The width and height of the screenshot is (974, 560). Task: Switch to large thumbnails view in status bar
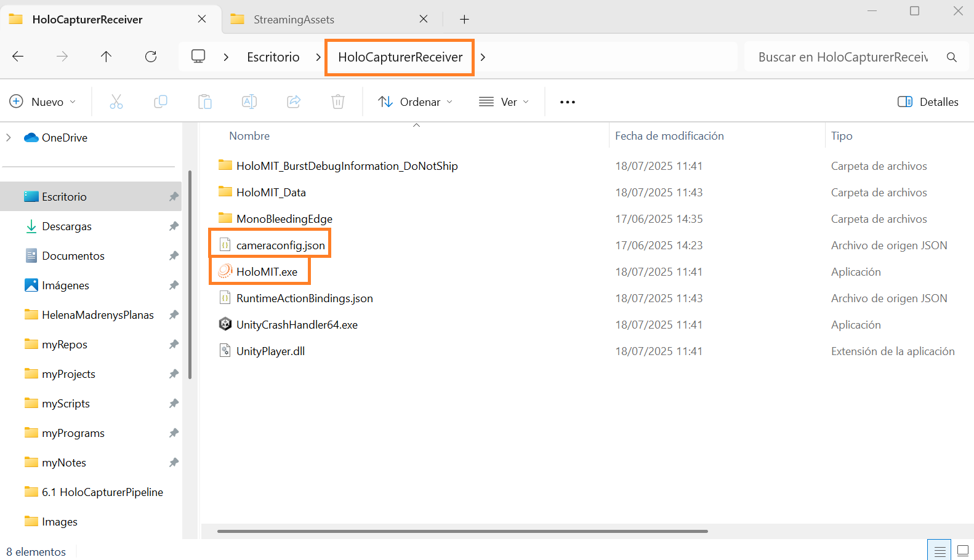(963, 551)
